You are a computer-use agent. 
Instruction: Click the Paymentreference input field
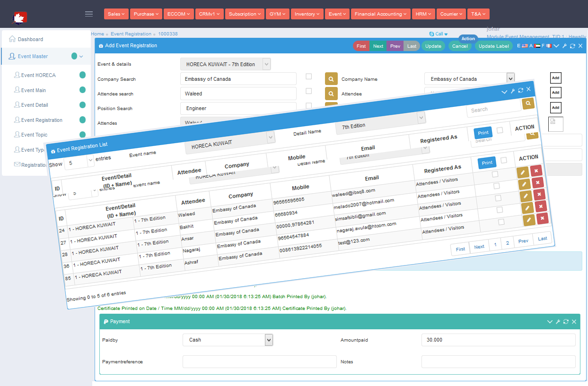[x=260, y=362]
